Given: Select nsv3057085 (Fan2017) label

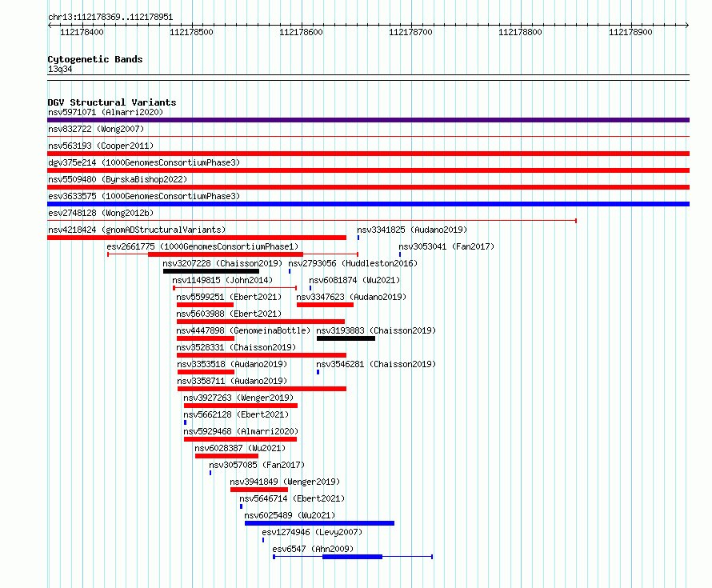Looking at the screenshot, I should coord(257,465).
